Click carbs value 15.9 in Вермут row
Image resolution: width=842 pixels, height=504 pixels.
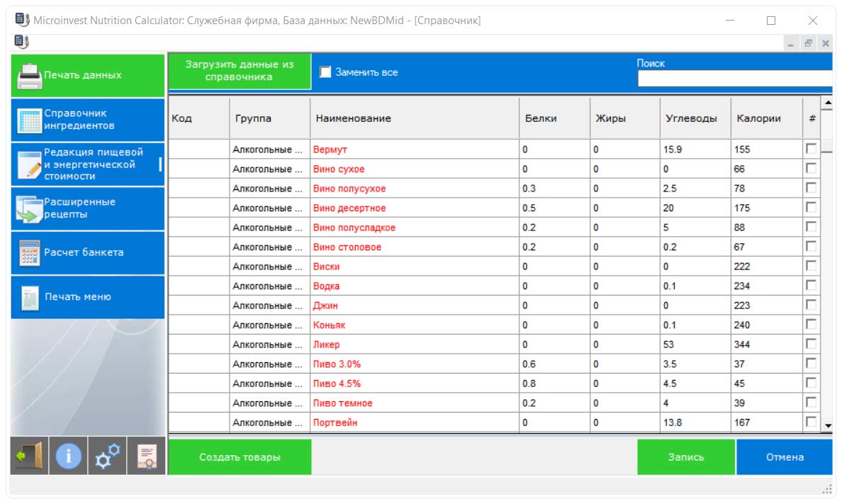point(673,150)
